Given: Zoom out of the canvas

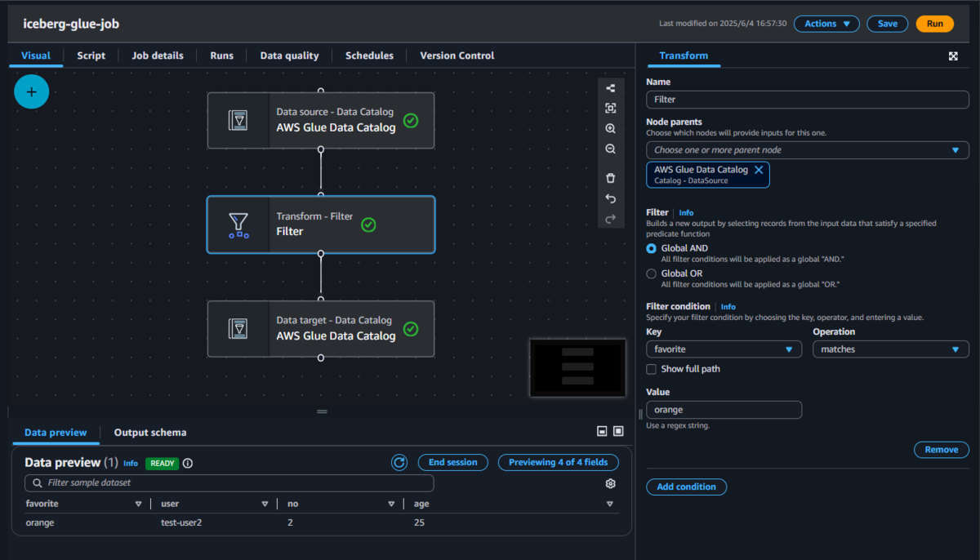Looking at the screenshot, I should [x=610, y=149].
